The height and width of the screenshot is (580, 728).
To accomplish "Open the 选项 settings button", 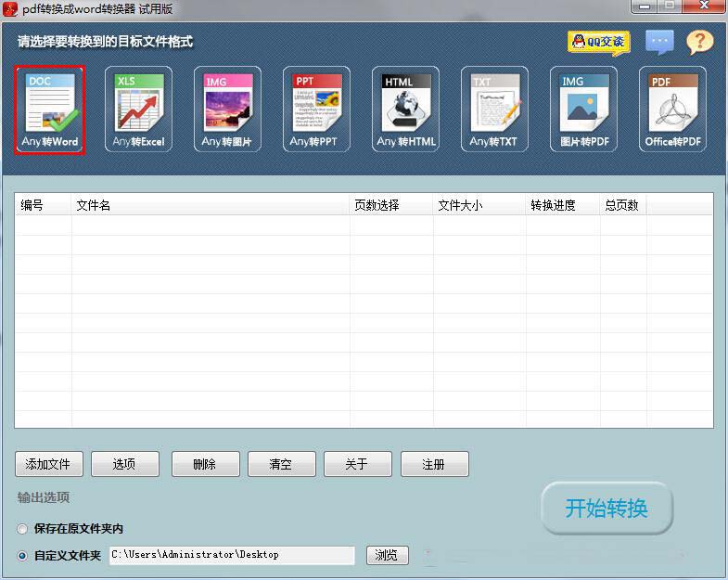I will [x=125, y=464].
